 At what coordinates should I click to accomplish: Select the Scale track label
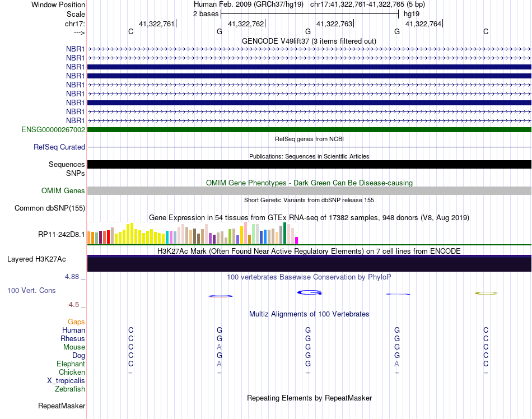[x=76, y=14]
